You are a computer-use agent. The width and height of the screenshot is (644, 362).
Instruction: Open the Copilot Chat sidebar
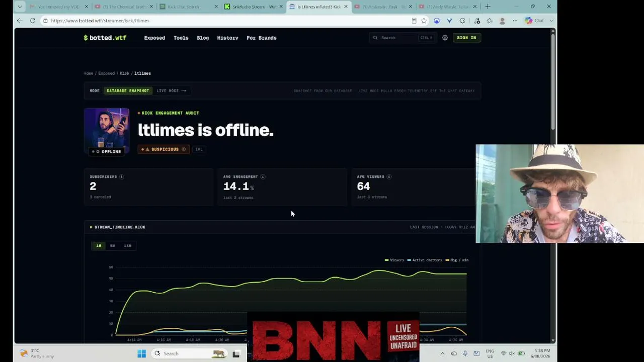pos(535,21)
